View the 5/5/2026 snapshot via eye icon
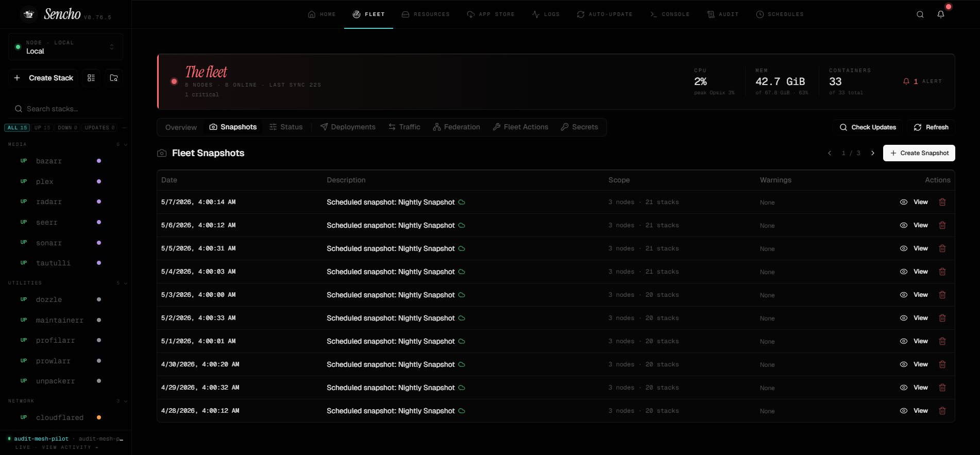Screen dimensions: 980x455 pos(904,248)
